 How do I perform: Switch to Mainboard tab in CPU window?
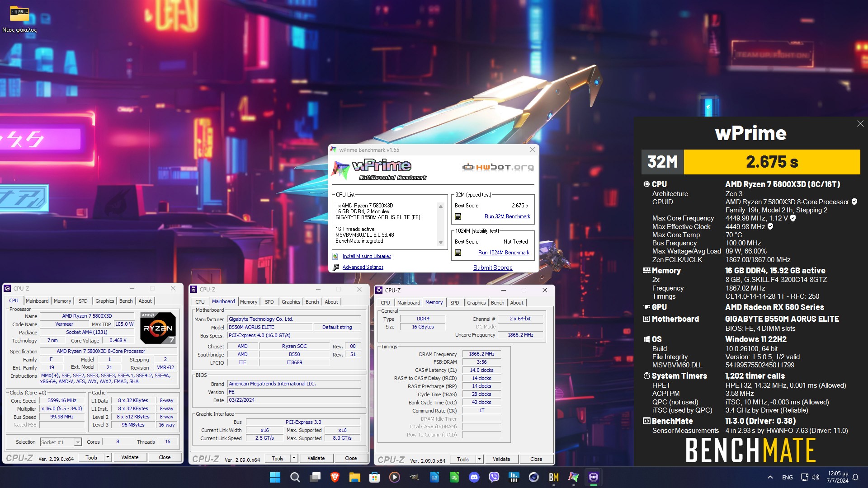click(x=37, y=301)
